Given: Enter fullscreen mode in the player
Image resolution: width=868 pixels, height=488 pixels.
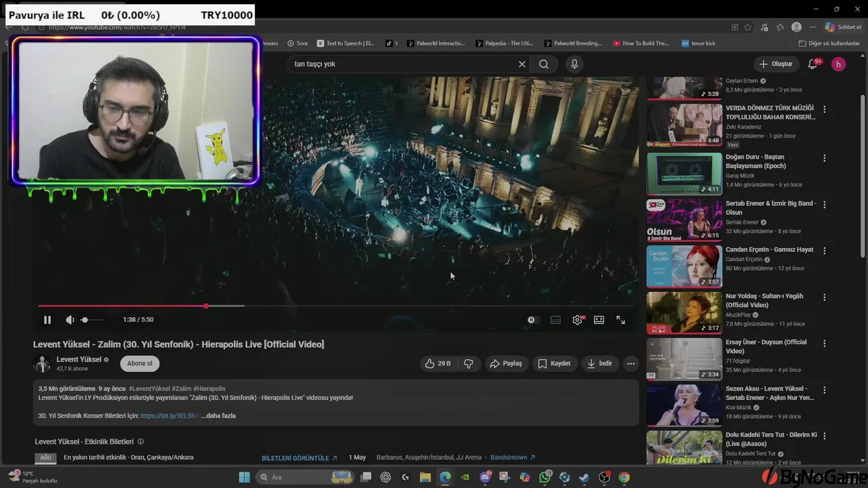Looking at the screenshot, I should (x=620, y=320).
